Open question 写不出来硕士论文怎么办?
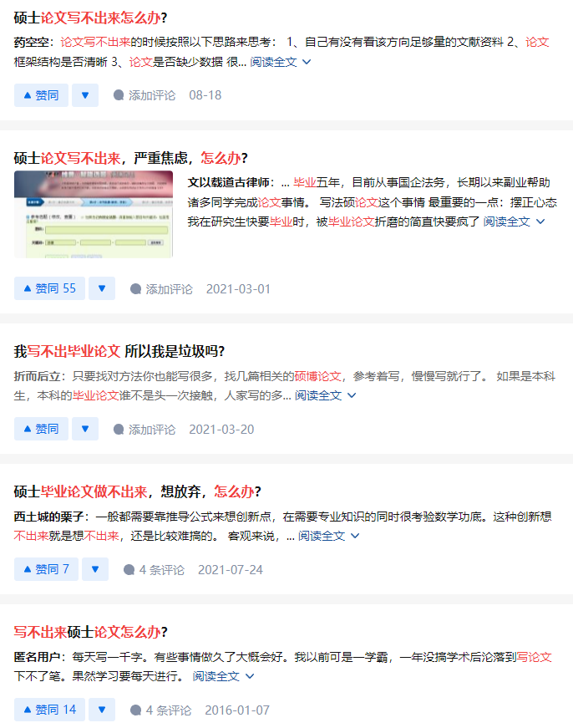Viewport: 573px width, 728px height. click(x=90, y=632)
